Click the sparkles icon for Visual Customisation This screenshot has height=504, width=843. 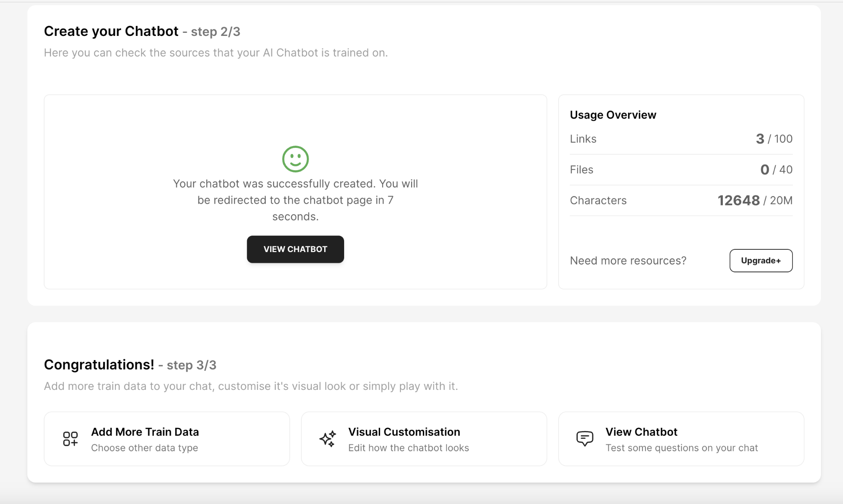point(328,439)
